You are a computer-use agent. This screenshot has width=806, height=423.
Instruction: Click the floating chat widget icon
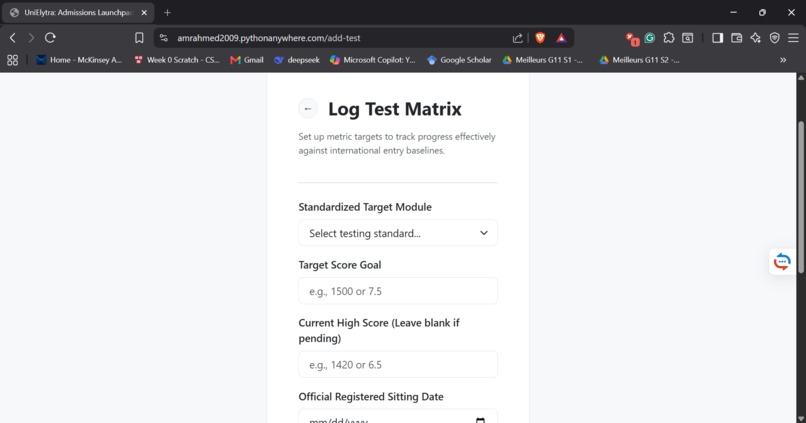coord(782,262)
